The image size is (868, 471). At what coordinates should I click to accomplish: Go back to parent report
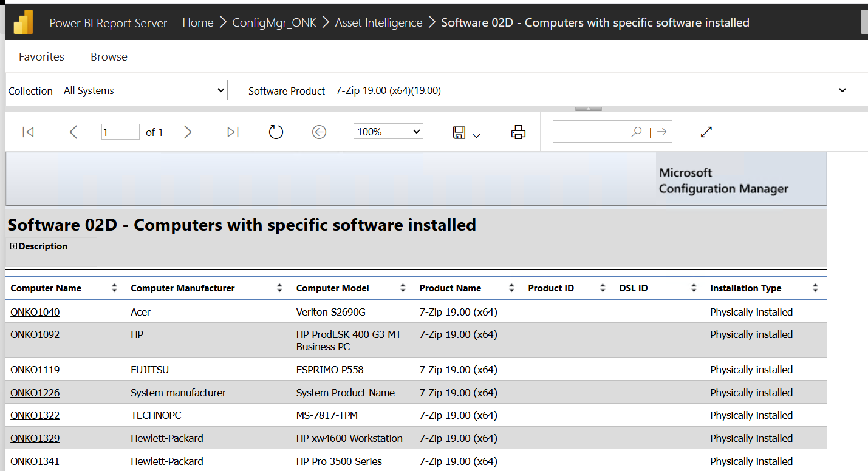tap(319, 132)
